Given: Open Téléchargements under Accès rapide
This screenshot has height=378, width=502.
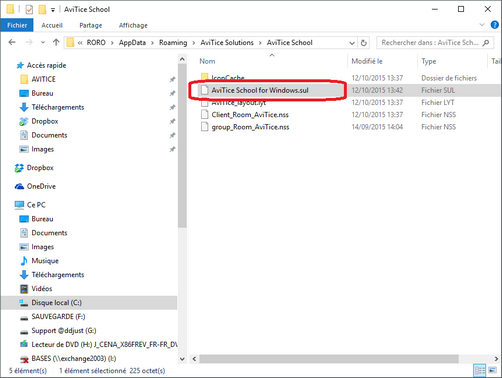Looking at the screenshot, I should point(58,107).
